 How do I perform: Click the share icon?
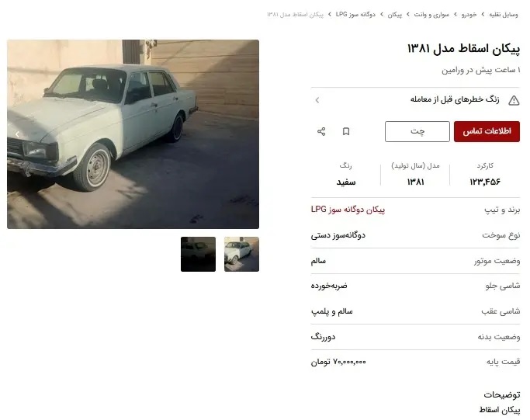[x=321, y=131]
